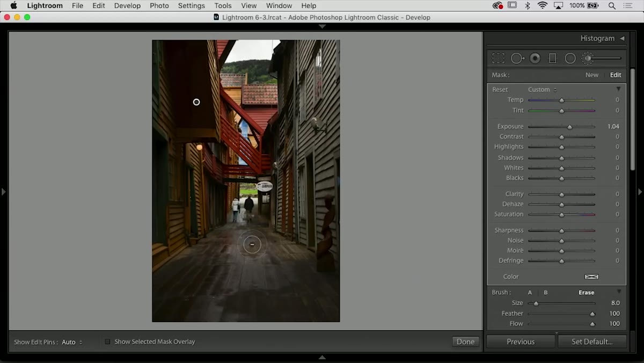The width and height of the screenshot is (644, 363).
Task: Switch to brush A
Action: pyautogui.click(x=530, y=293)
